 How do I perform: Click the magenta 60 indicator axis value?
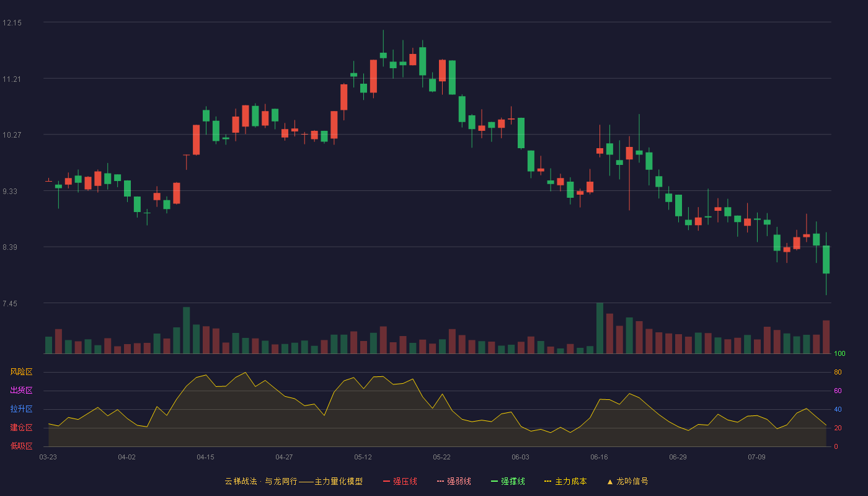(x=838, y=391)
